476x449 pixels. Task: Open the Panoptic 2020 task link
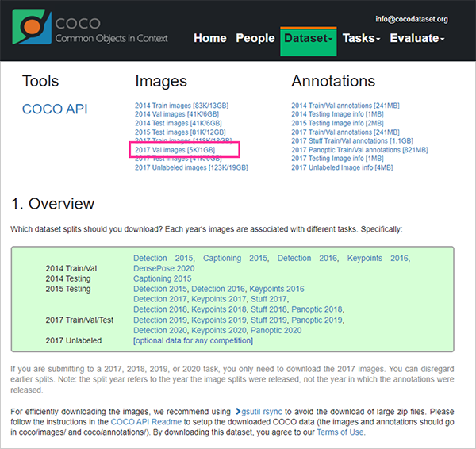[276, 330]
